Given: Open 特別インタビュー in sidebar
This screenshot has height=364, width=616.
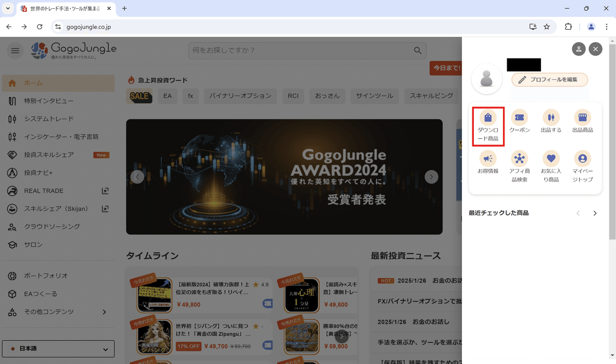Looking at the screenshot, I should [x=59, y=101].
